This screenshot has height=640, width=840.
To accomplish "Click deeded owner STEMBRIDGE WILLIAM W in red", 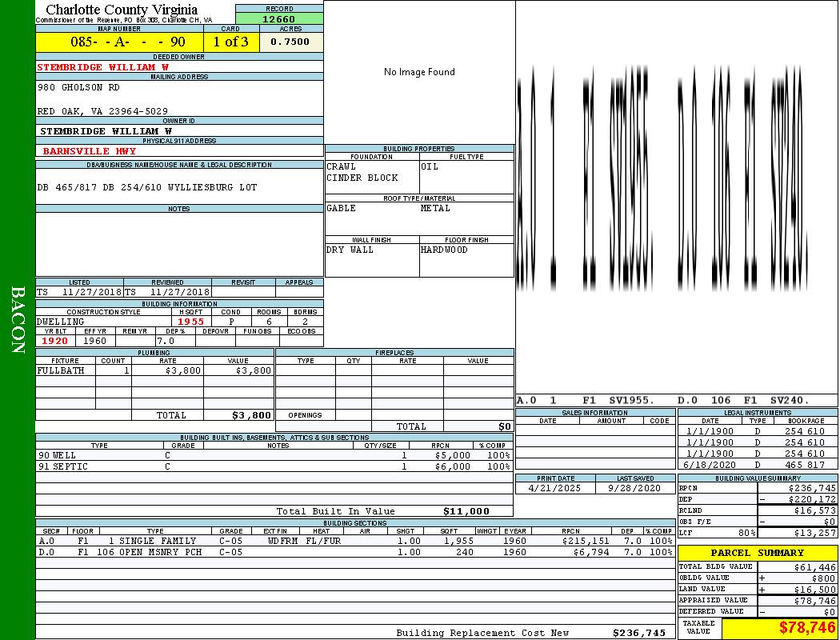I will click(x=103, y=67).
